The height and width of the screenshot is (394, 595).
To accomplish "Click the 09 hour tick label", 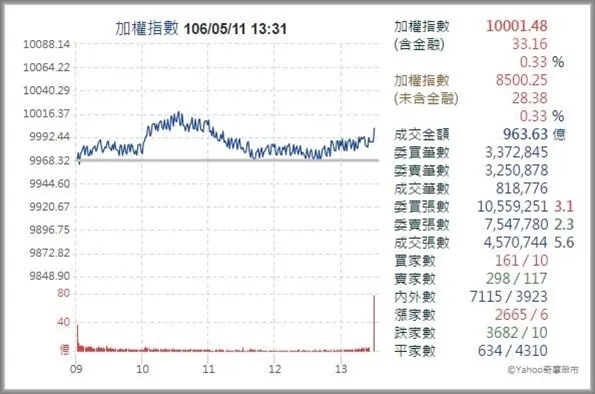I will (x=76, y=369).
